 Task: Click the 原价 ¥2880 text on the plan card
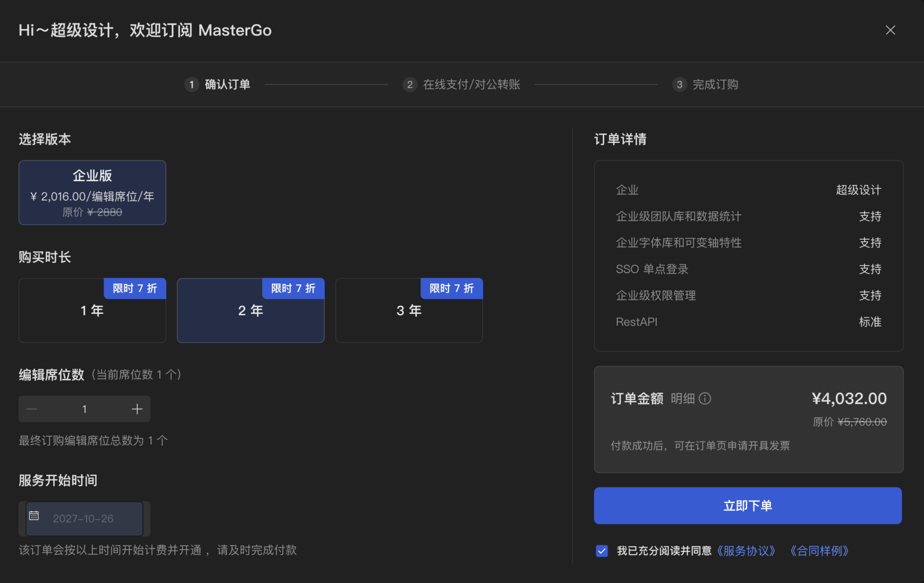[92, 212]
